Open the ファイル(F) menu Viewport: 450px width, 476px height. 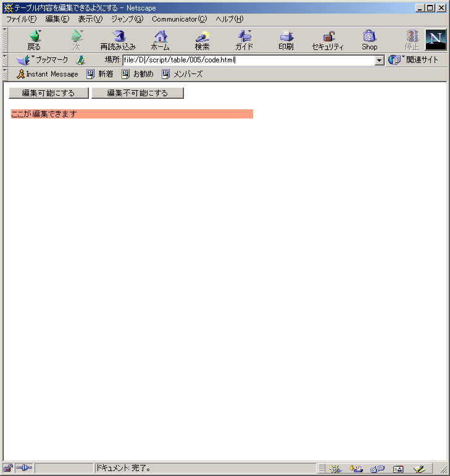pos(21,19)
